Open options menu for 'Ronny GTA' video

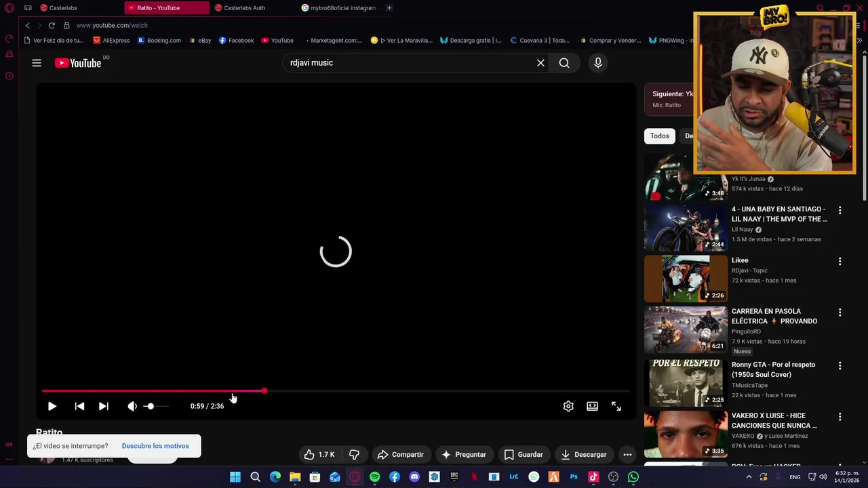840,366
